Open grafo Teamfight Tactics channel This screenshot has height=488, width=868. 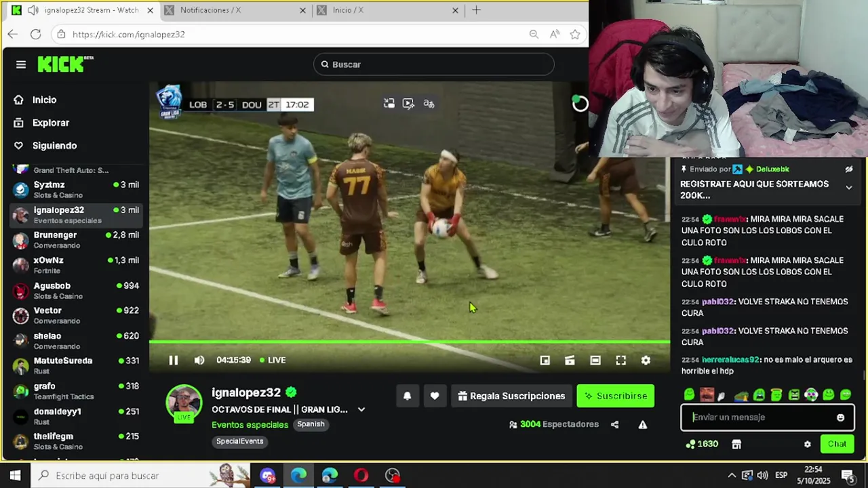[x=77, y=391]
